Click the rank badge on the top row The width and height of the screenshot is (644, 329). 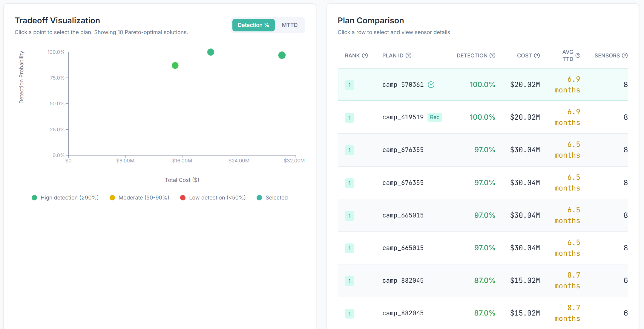tap(350, 85)
